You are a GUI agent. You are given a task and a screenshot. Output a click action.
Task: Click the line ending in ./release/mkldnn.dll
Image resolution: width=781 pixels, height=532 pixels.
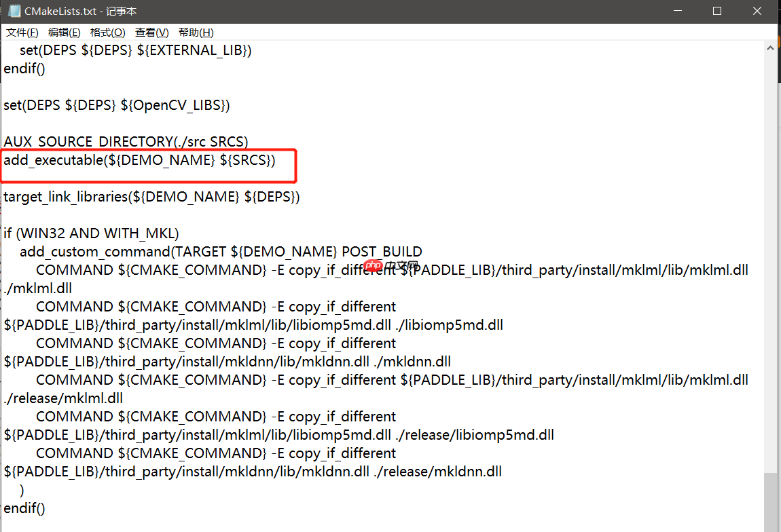tap(253, 472)
